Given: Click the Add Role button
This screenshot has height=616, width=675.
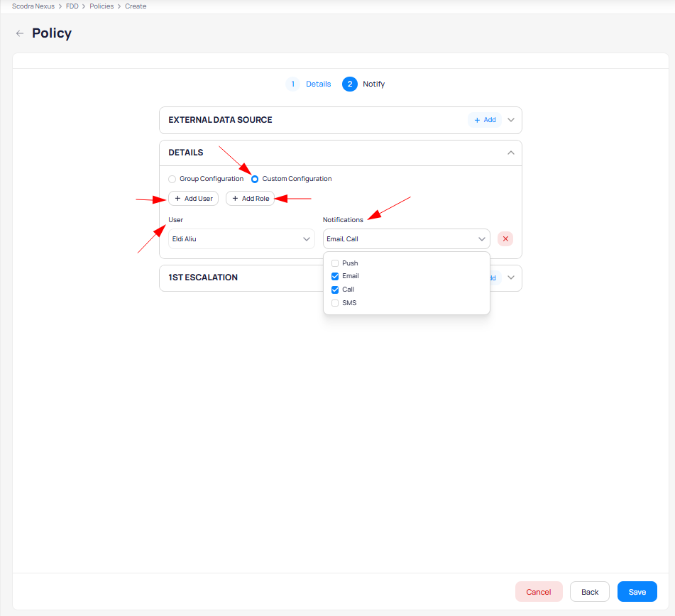Looking at the screenshot, I should pyautogui.click(x=250, y=199).
